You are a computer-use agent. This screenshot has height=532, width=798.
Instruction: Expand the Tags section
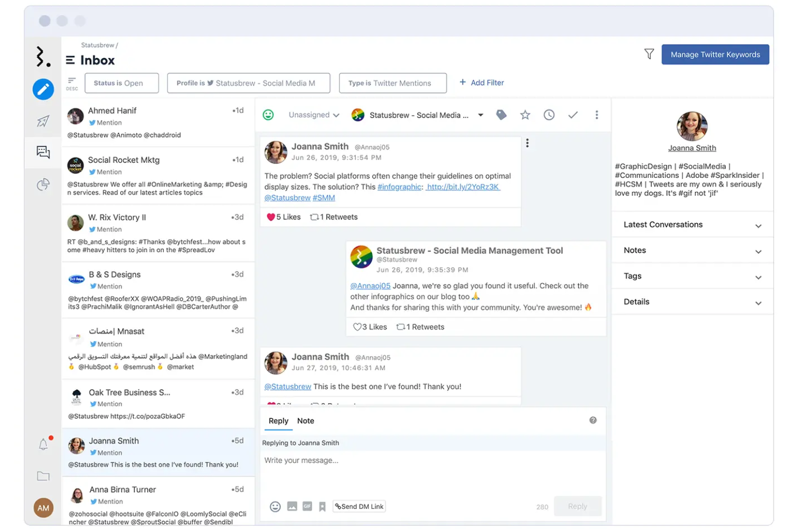pos(692,277)
